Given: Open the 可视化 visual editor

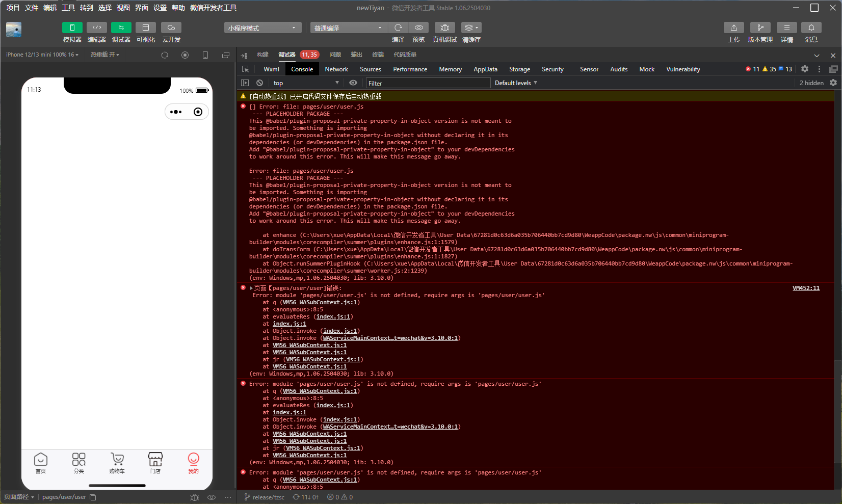Looking at the screenshot, I should tap(146, 28).
